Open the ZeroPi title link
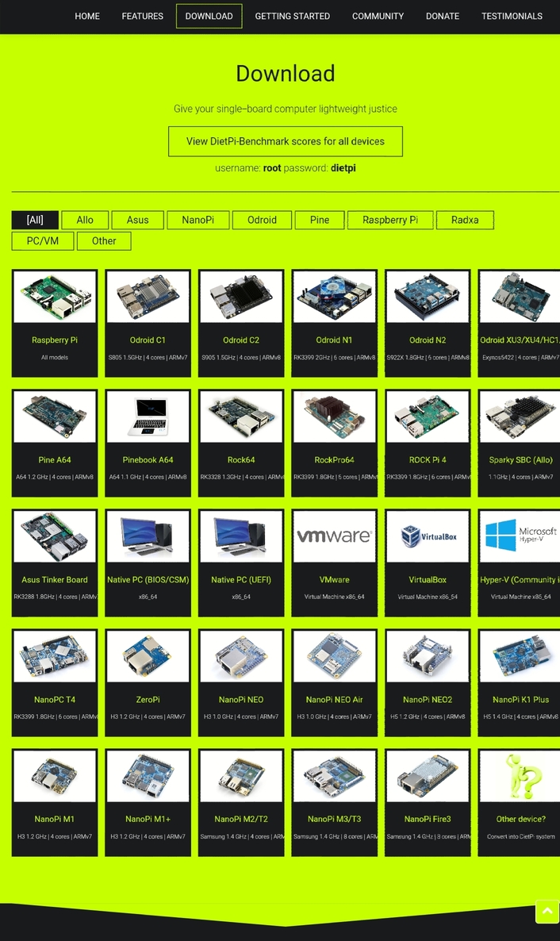Screen dimensions: 560x941 point(148,700)
